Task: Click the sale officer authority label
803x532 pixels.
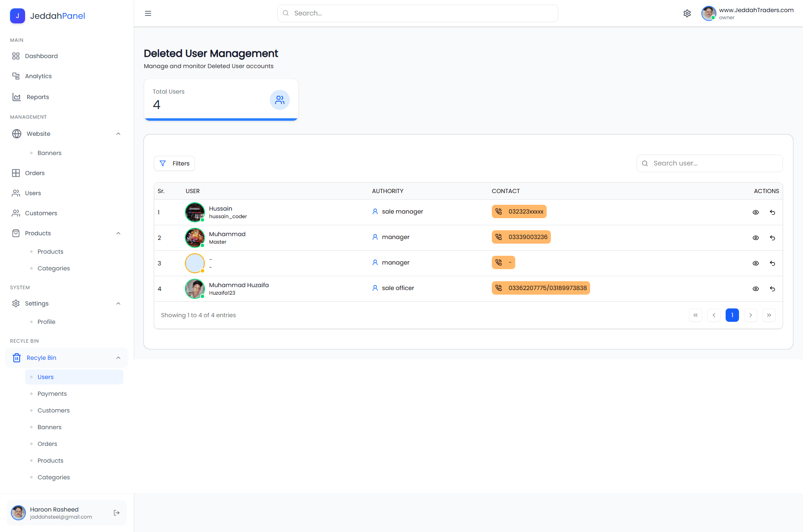Action: point(398,288)
